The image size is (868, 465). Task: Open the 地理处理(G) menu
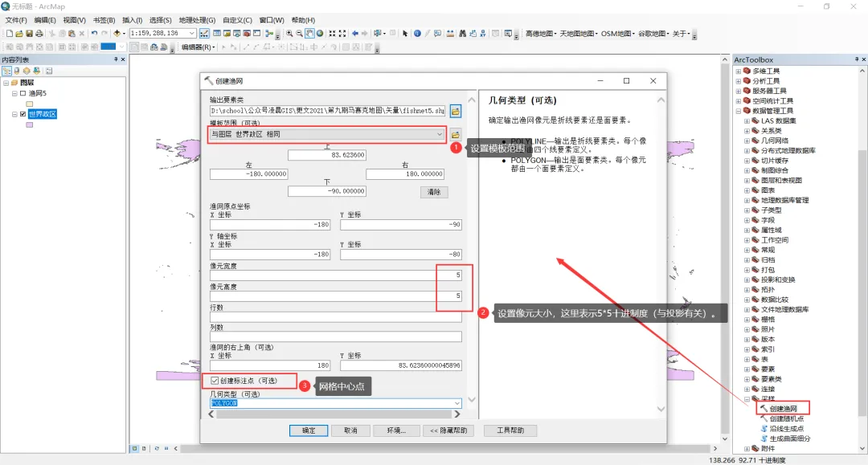(197, 20)
